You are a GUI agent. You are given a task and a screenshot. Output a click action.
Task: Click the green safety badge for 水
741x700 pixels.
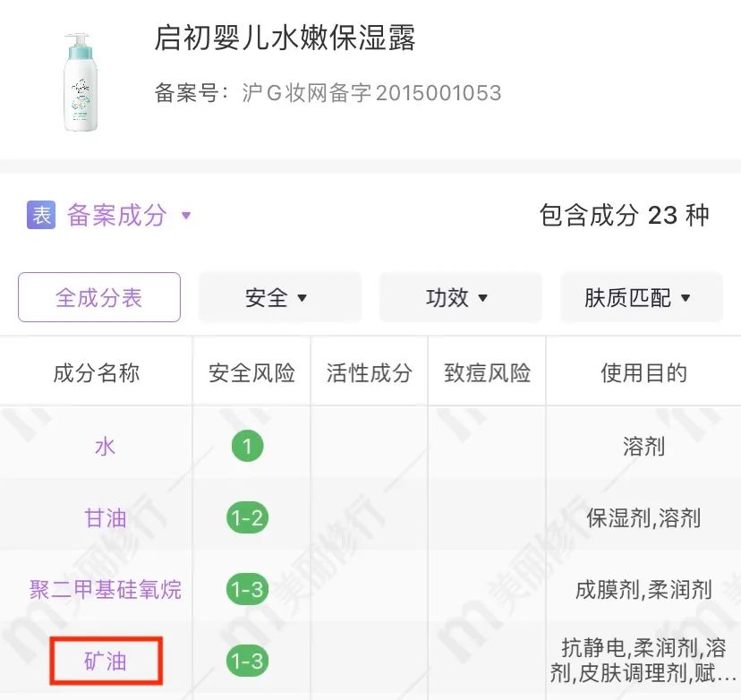pyautogui.click(x=248, y=446)
